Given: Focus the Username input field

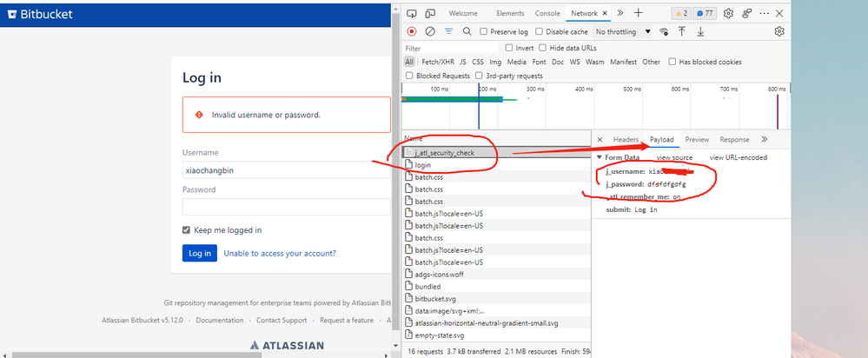Looking at the screenshot, I should pos(286,170).
